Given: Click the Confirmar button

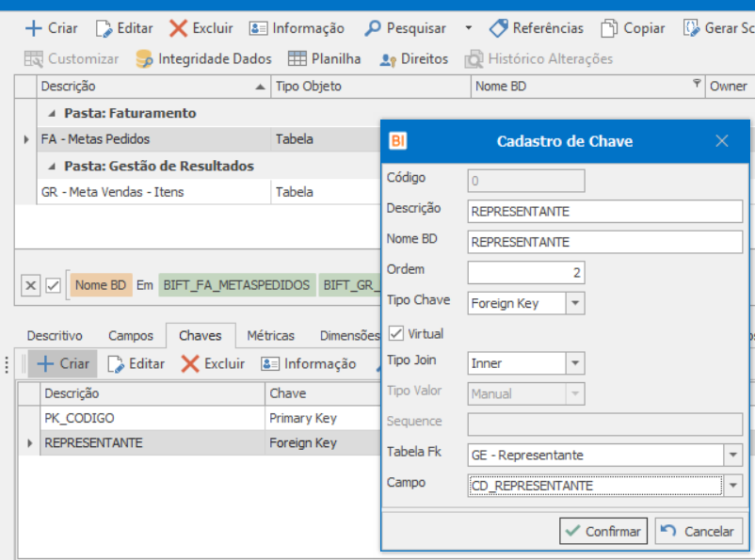Looking at the screenshot, I should [x=602, y=531].
